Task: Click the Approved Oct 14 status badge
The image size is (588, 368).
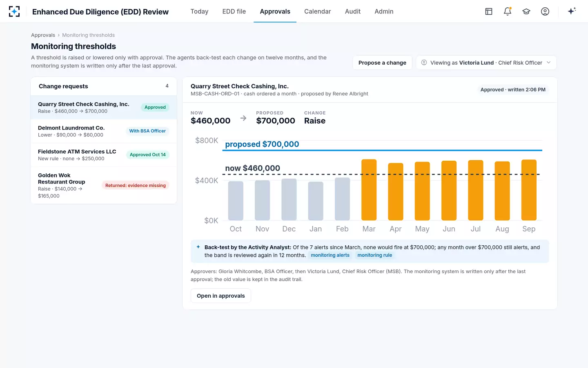Action: point(147,155)
